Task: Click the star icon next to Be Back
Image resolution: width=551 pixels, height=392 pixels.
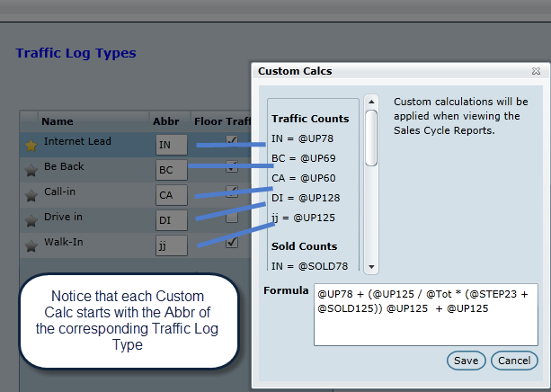Action: tap(31, 170)
